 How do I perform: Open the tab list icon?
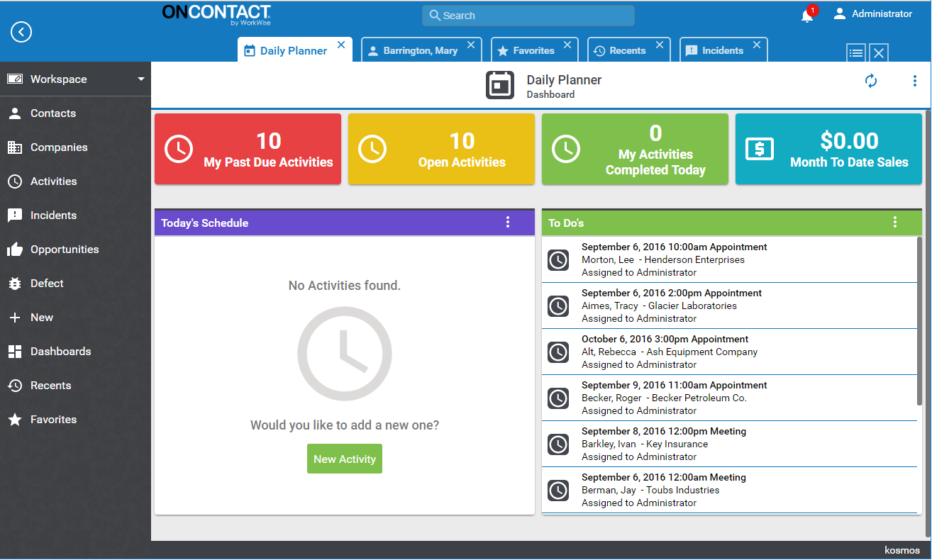pos(856,52)
